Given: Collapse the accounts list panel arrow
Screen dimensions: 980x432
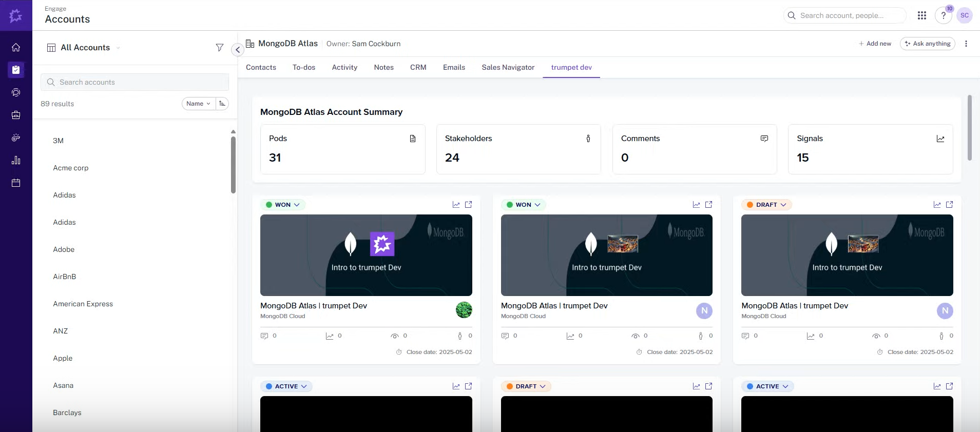Looking at the screenshot, I should point(238,50).
